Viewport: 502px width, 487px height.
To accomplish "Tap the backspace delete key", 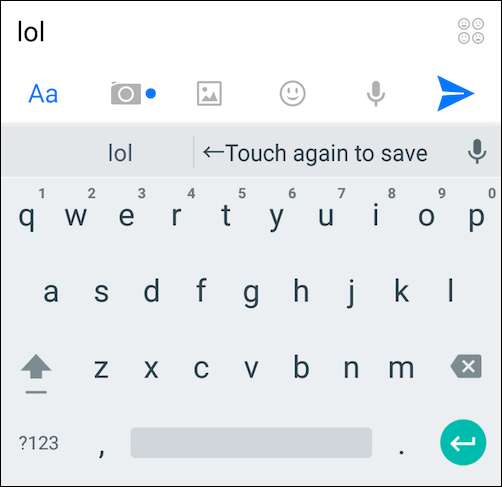I will point(466,367).
